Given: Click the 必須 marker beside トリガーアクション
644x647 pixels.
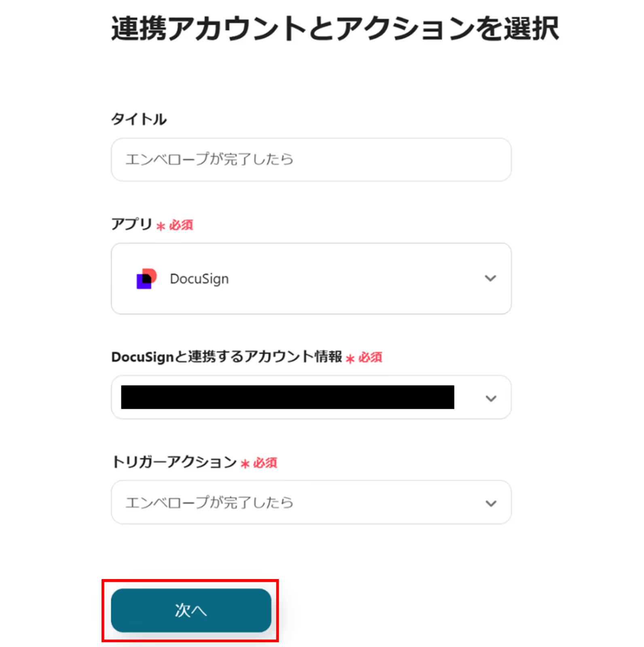Looking at the screenshot, I should coord(265,463).
